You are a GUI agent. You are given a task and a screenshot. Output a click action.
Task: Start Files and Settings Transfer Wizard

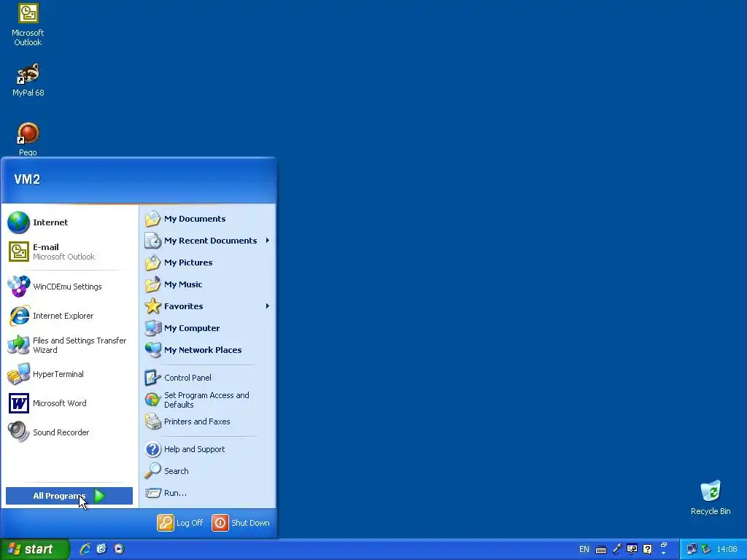[x=69, y=345]
